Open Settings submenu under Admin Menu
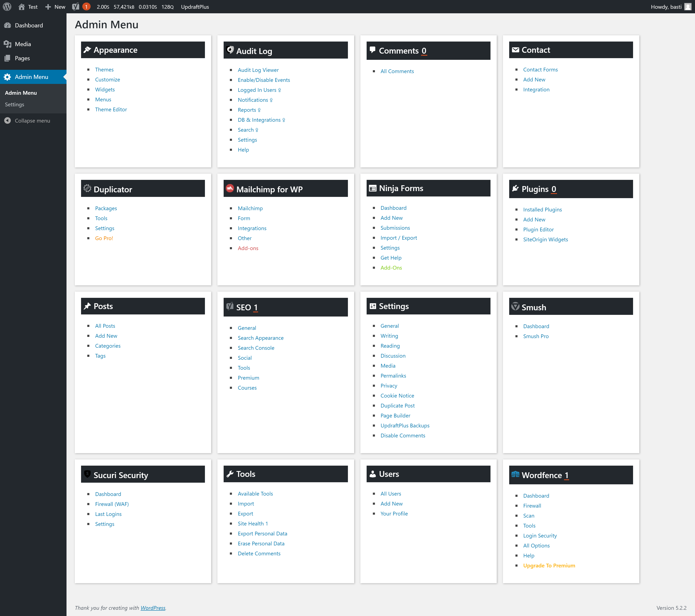695x616 pixels. [14, 105]
